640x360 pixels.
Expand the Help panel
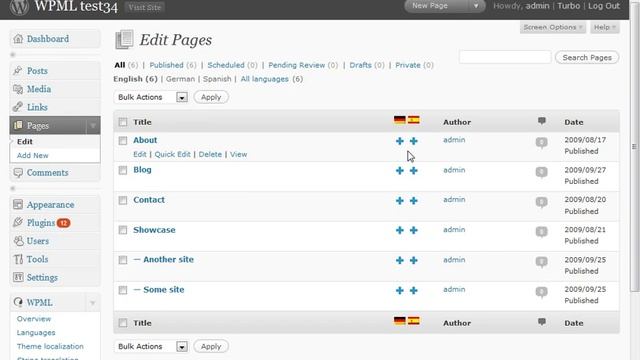pyautogui.click(x=604, y=27)
